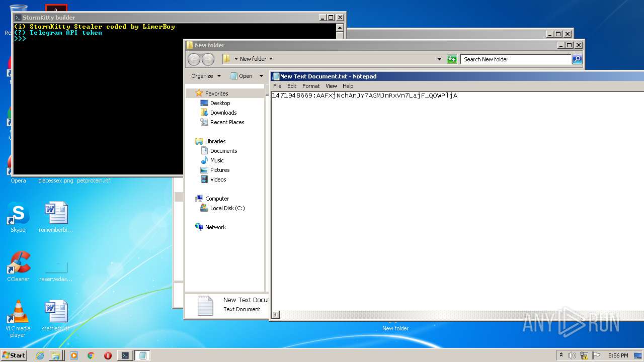Open Documents library
The image size is (644, 362).
click(x=223, y=151)
